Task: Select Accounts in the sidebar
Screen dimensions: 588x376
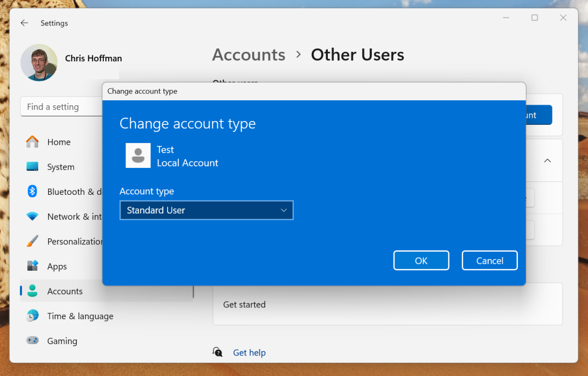Action: click(65, 291)
